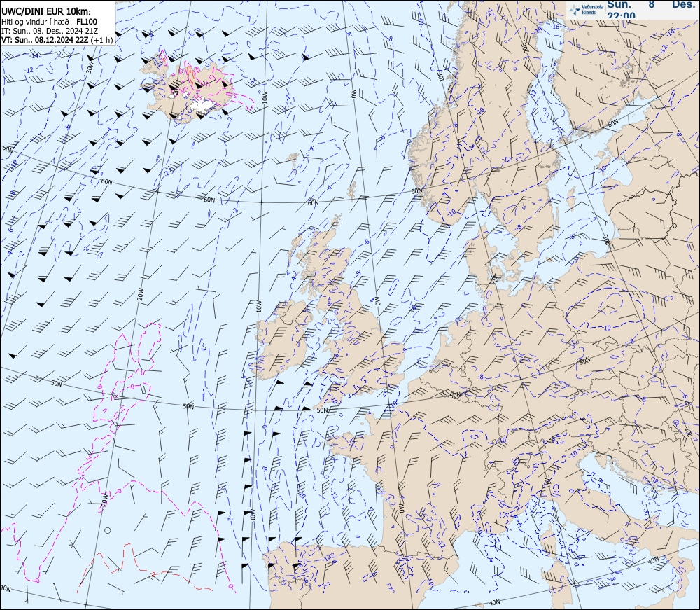
Task: Click the "Hiti og vindur í hæð - FL100" line
Action: 49,22
